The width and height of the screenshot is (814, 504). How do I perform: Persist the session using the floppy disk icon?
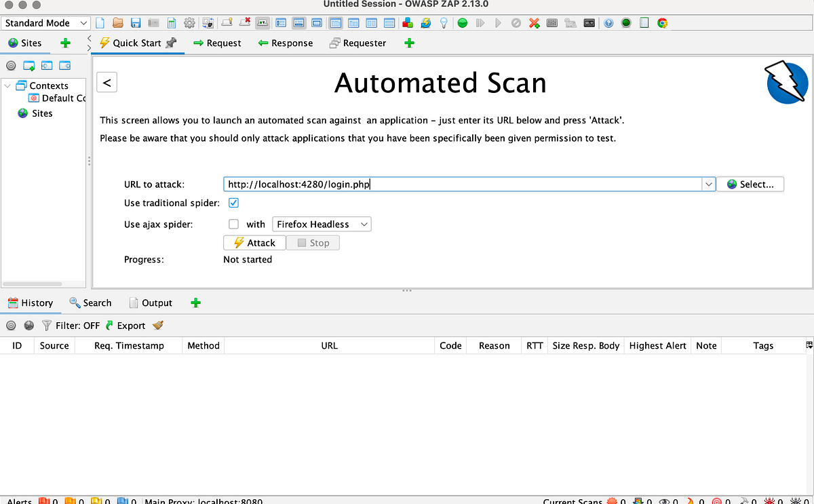click(135, 22)
